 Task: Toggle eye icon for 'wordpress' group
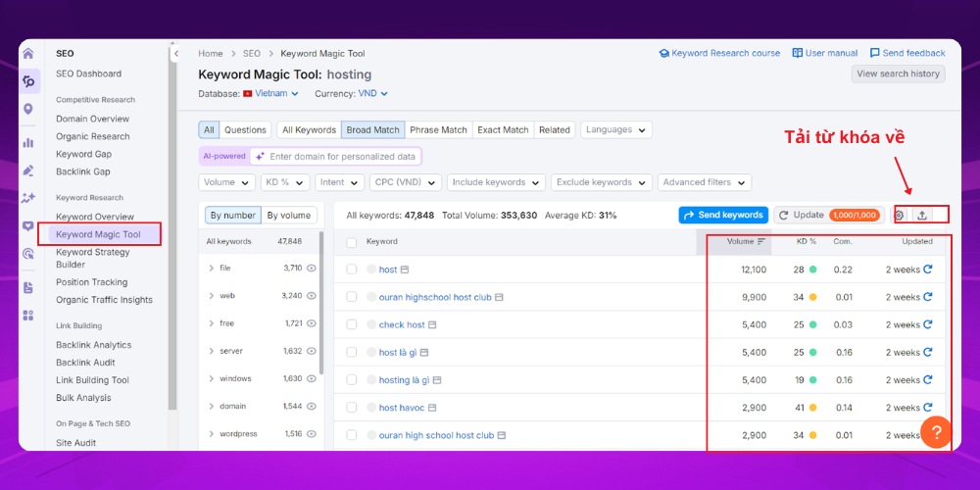312,434
